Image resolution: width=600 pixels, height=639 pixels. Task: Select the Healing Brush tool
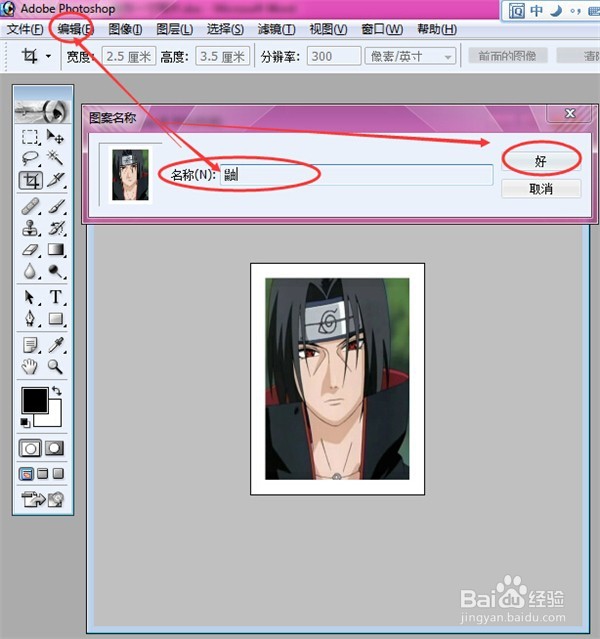coord(30,207)
